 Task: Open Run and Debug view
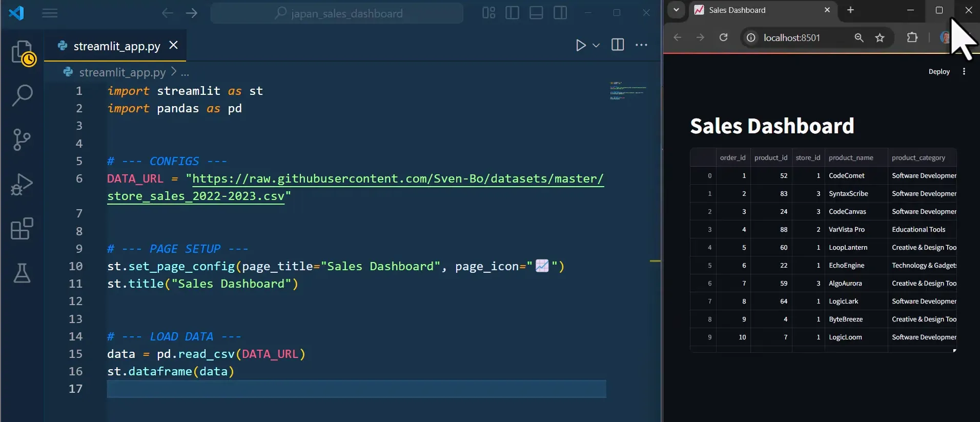tap(22, 185)
